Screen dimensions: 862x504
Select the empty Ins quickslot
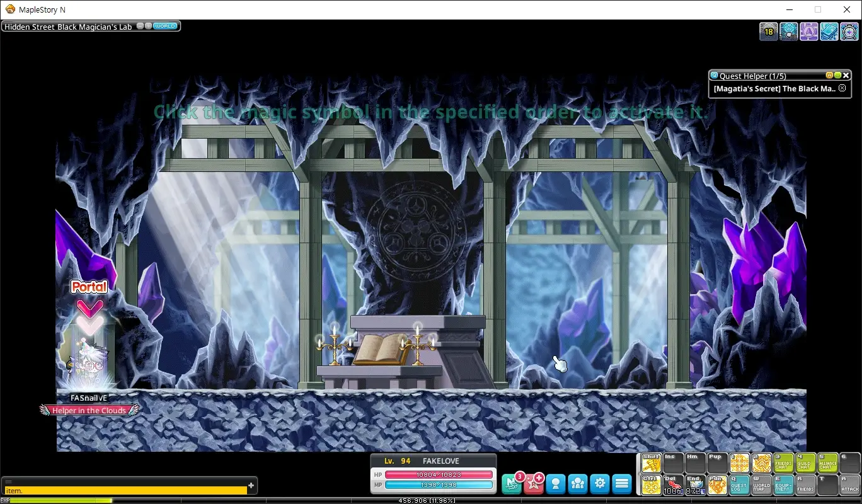(x=673, y=464)
